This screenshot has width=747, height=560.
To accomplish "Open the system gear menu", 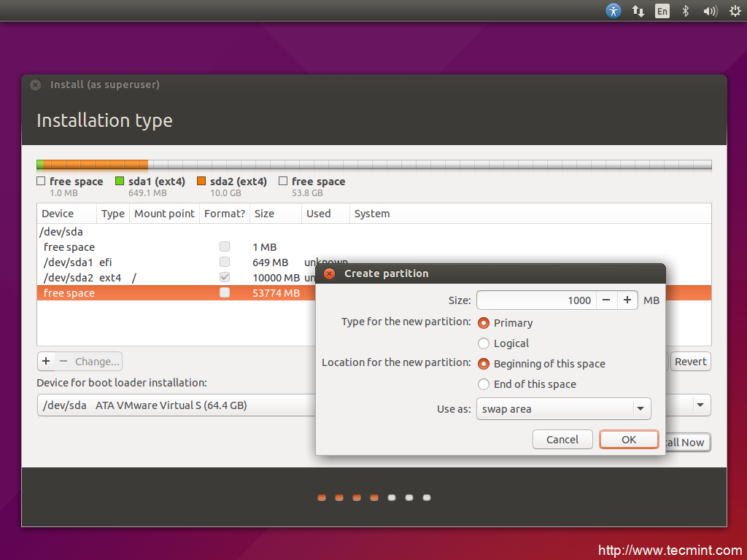I will (x=735, y=11).
